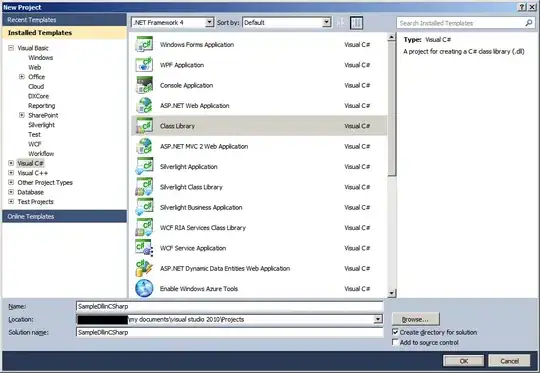
Task: Expand the Database tree node
Action: click(11, 192)
